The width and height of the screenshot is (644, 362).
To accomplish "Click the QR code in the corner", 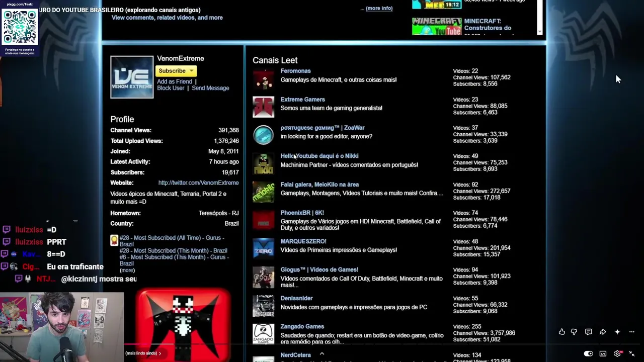I will [x=20, y=27].
